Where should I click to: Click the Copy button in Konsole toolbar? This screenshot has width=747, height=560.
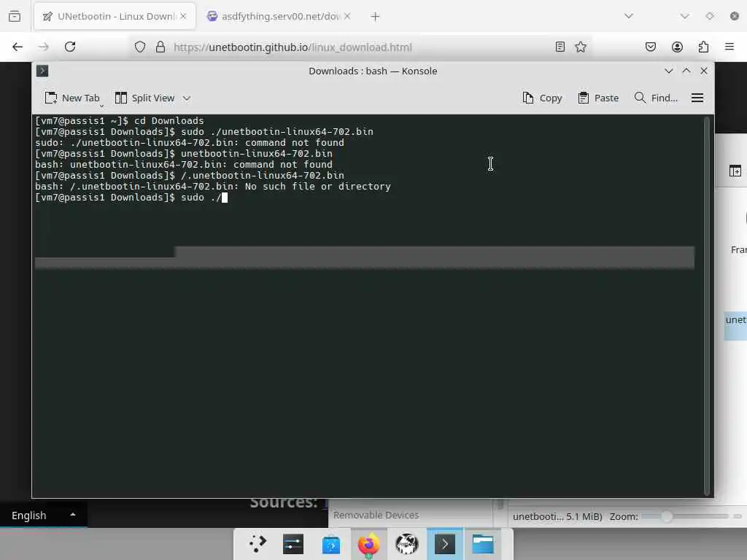pos(542,98)
